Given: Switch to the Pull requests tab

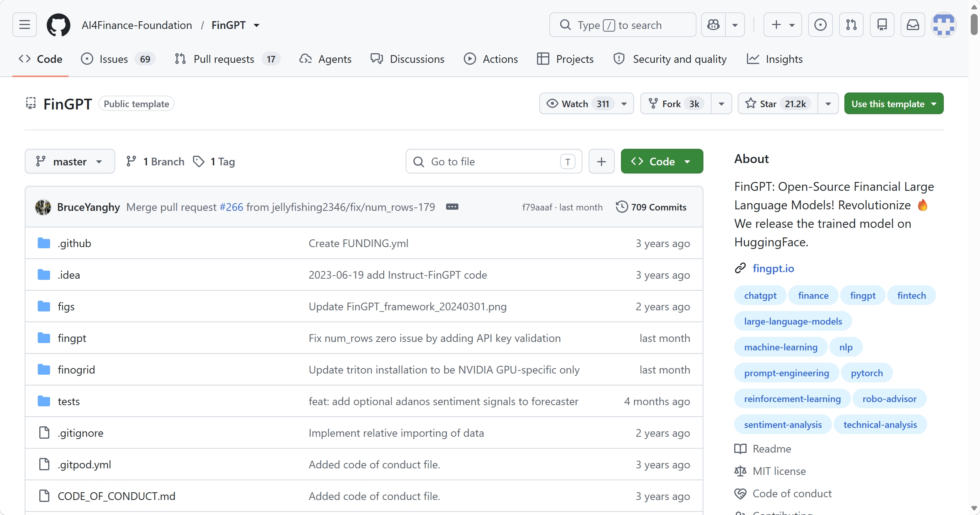Looking at the screenshot, I should coord(227,59).
